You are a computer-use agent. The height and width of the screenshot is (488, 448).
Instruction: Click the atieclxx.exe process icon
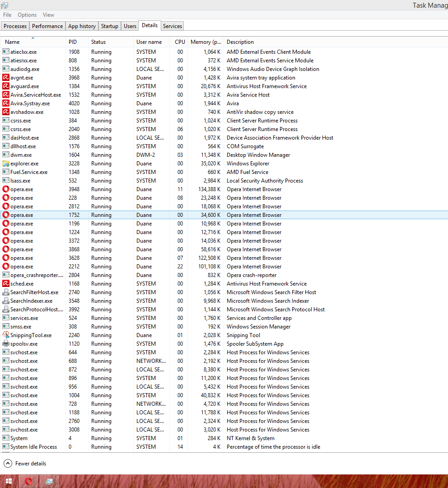pyautogui.click(x=5, y=52)
